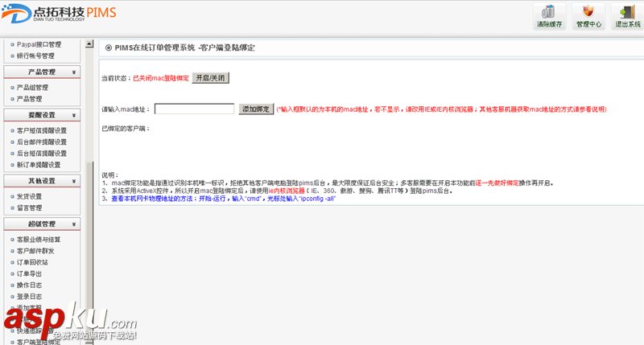The height and width of the screenshot is (345, 644).
Task: Focus the mac地址 input field
Action: (194, 109)
